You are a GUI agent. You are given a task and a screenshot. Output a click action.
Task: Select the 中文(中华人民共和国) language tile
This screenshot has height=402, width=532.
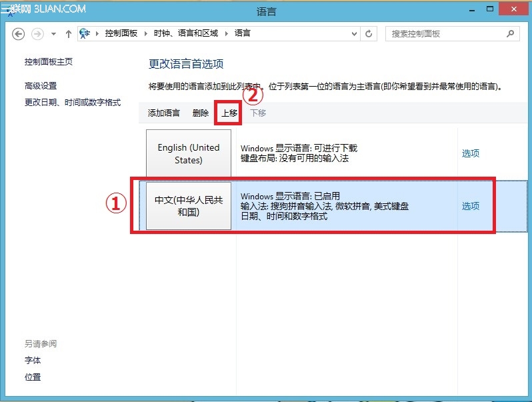[189, 206]
